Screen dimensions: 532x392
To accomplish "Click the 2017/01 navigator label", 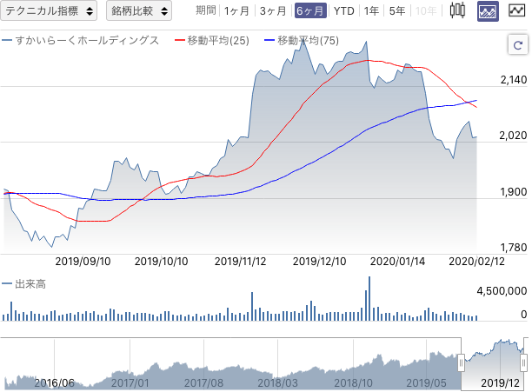I will tap(130, 382).
